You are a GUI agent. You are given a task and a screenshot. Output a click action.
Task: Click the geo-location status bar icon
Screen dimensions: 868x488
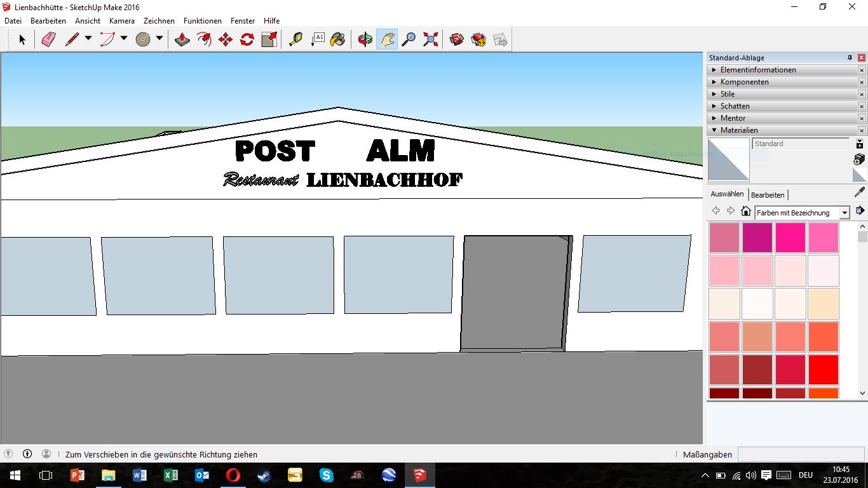(8, 454)
